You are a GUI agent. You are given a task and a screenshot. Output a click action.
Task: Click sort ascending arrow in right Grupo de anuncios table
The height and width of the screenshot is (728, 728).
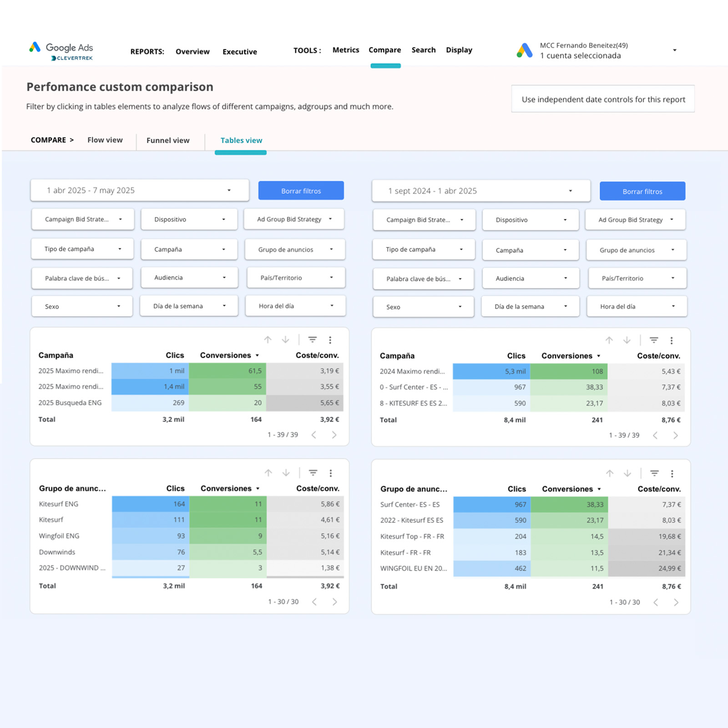pyautogui.click(x=610, y=474)
